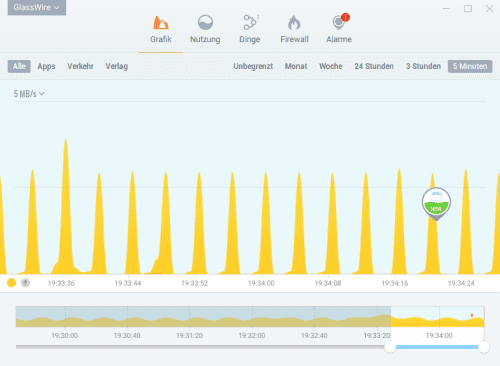Screen dimensions: 500x366
Task: Switch graph to Apps view
Action: (46, 66)
